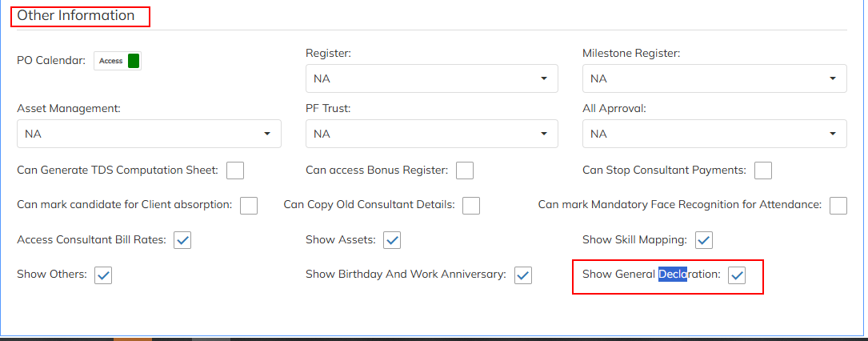Disable the Show Assets checkbox
Viewport: 868px width, 341px height.
392,240
